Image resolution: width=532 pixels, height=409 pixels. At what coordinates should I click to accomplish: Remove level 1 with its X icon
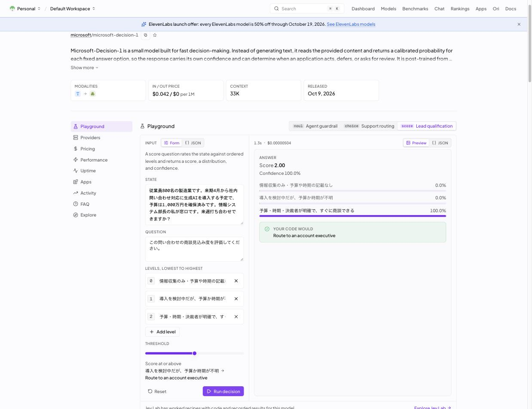pyautogui.click(x=236, y=299)
